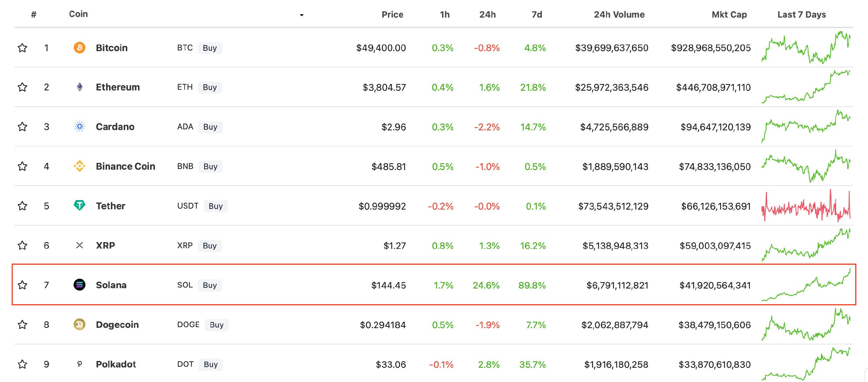The image size is (868, 382).
Task: Open Bitcoin's 7-day sparkline chart
Action: coord(806,47)
